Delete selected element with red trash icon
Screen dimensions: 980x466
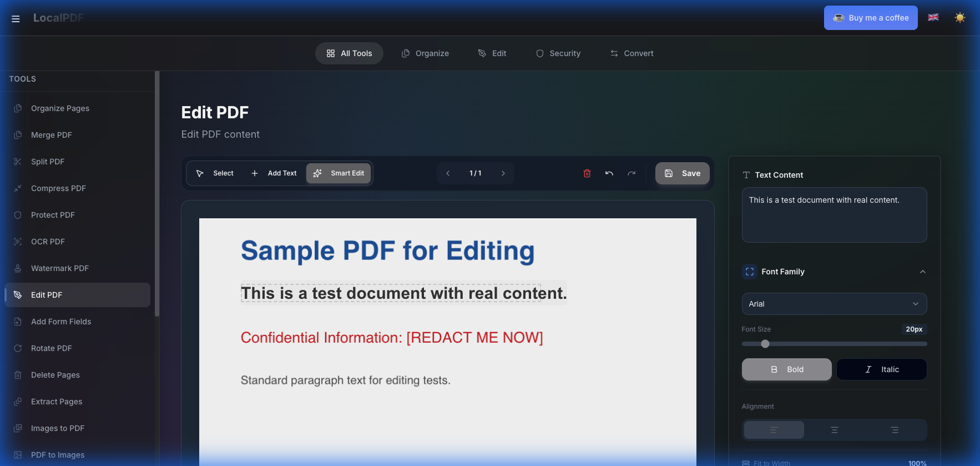(587, 173)
